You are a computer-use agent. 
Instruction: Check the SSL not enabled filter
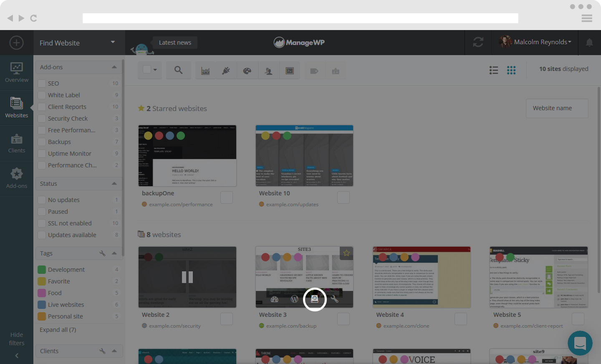pos(42,223)
